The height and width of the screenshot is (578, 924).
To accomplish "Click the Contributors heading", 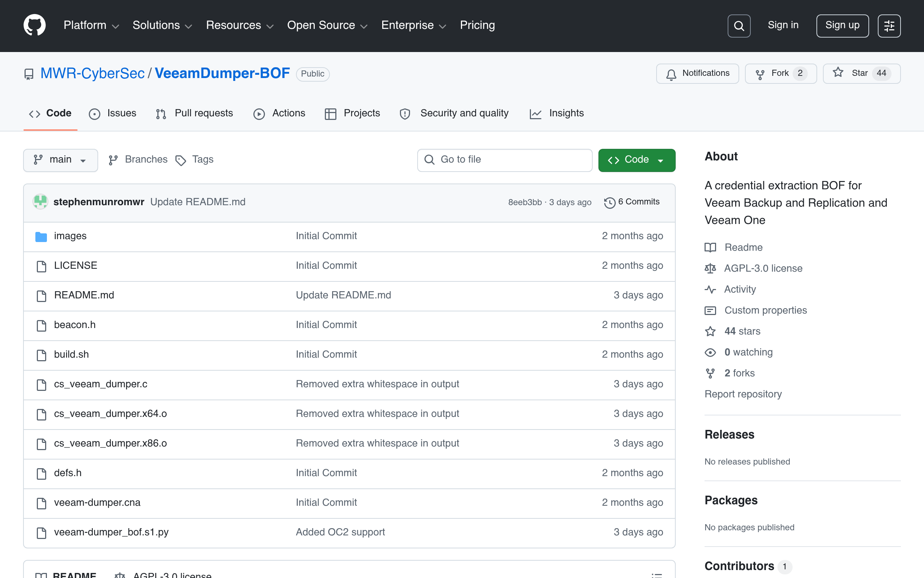I will pyautogui.click(x=739, y=566).
